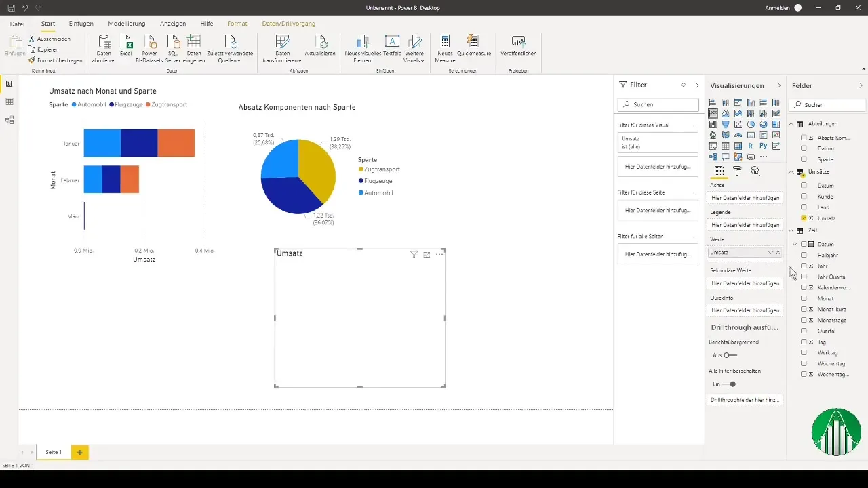Open Daten abrufen dropdown

pyautogui.click(x=104, y=47)
